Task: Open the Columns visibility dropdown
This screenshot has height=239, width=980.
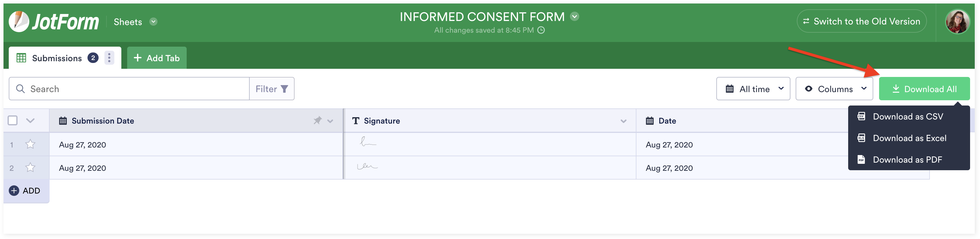Action: [x=834, y=89]
